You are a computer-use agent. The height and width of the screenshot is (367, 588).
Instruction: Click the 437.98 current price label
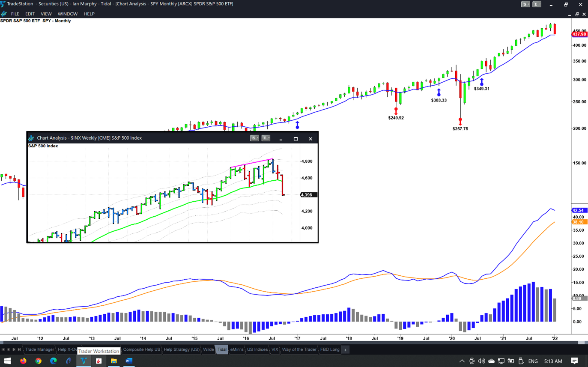(579, 34)
